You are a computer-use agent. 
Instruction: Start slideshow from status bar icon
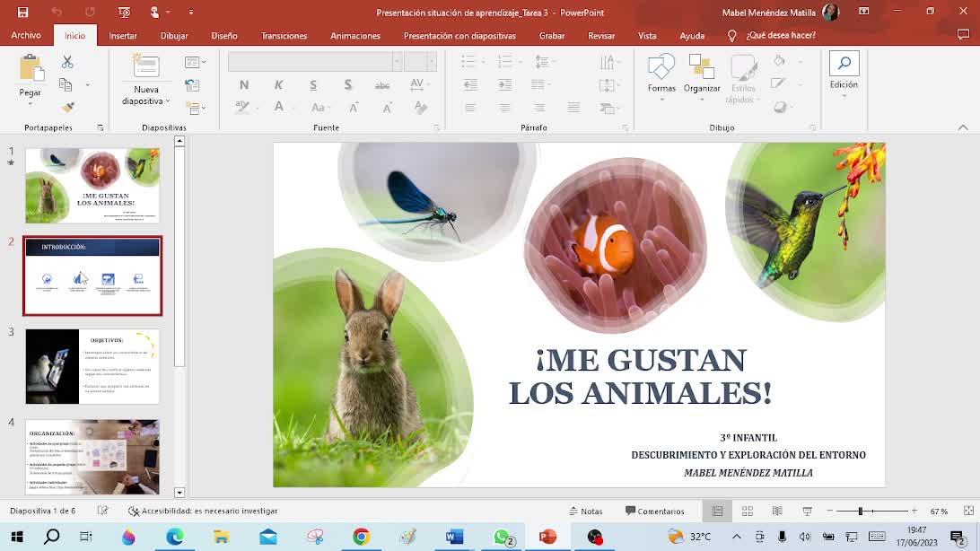pos(807,512)
